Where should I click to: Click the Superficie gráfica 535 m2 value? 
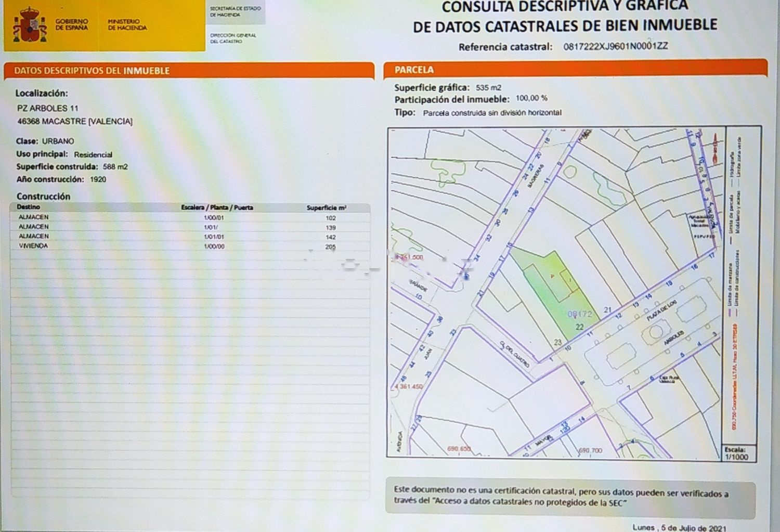point(488,88)
